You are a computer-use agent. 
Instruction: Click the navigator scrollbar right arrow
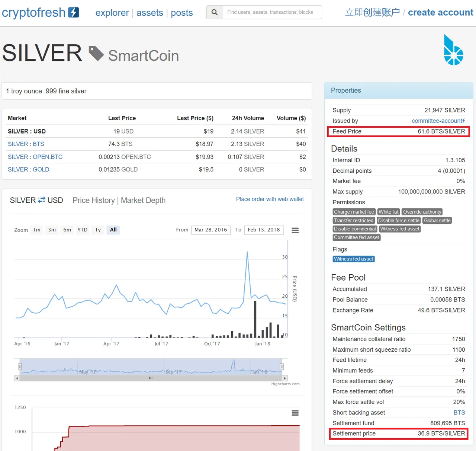tap(285, 378)
